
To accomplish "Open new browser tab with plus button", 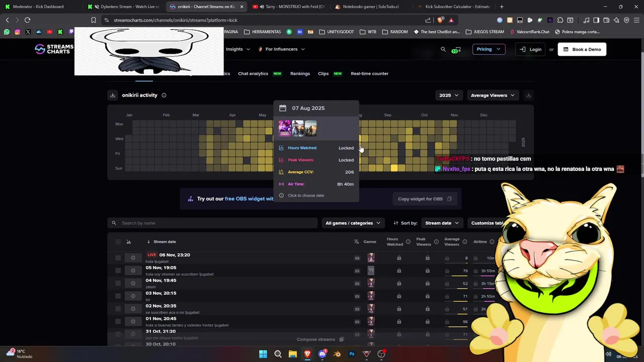I will click(502, 7).
